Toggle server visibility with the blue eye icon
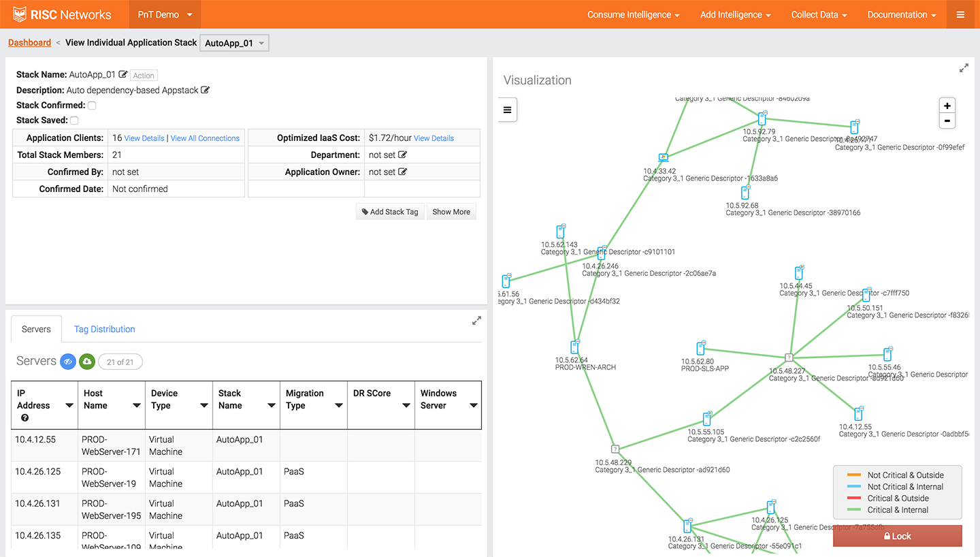This screenshot has width=980, height=557. 67,362
